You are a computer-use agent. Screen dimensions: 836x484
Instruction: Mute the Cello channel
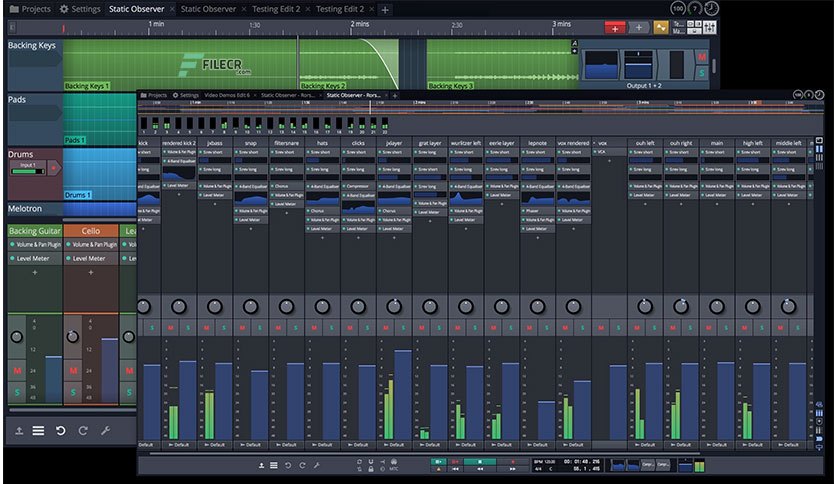[x=73, y=370]
